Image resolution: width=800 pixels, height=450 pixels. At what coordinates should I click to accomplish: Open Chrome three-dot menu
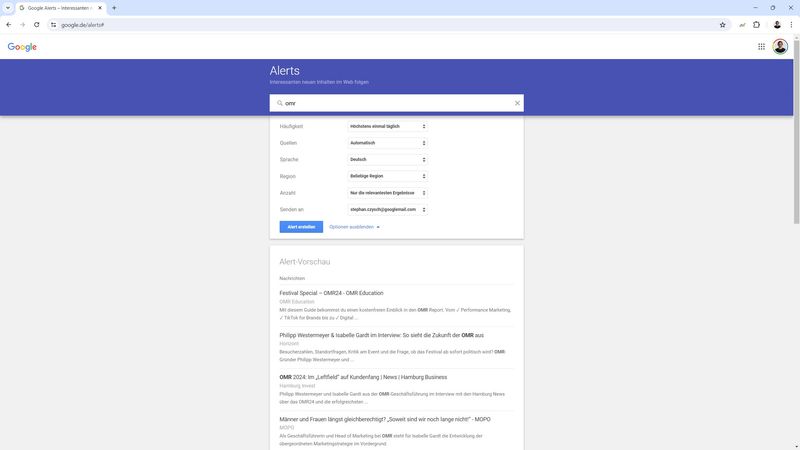click(791, 24)
